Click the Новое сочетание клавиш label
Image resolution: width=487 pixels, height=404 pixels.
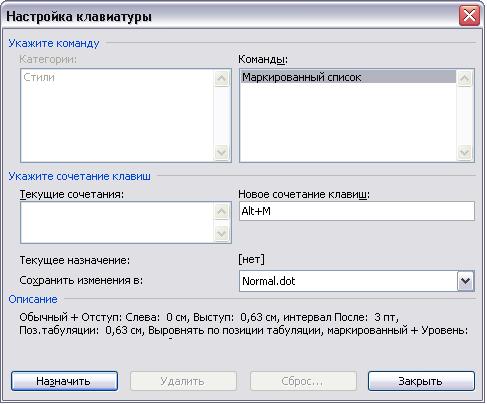click(304, 194)
